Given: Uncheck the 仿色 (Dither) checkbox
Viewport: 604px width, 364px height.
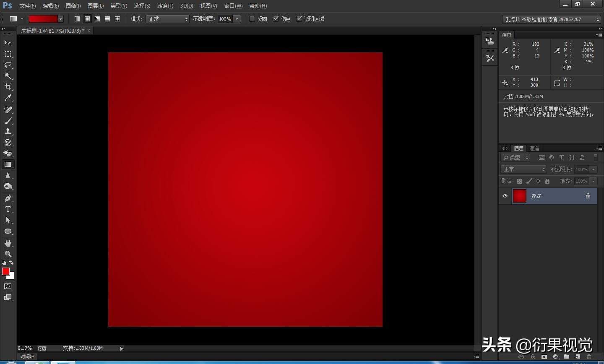Looking at the screenshot, I should pyautogui.click(x=276, y=18).
